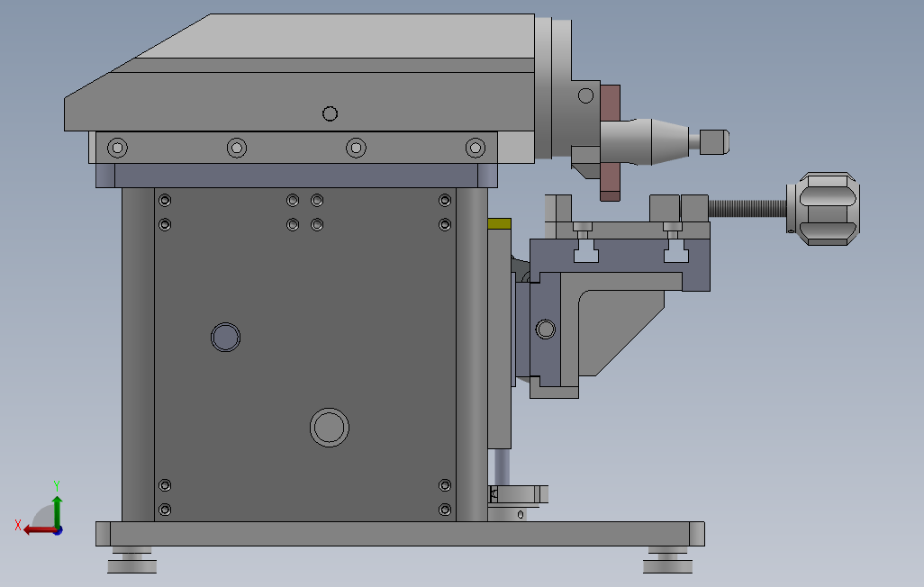Select the small hole on upper housing face
The image size is (924, 587).
[x=330, y=113]
